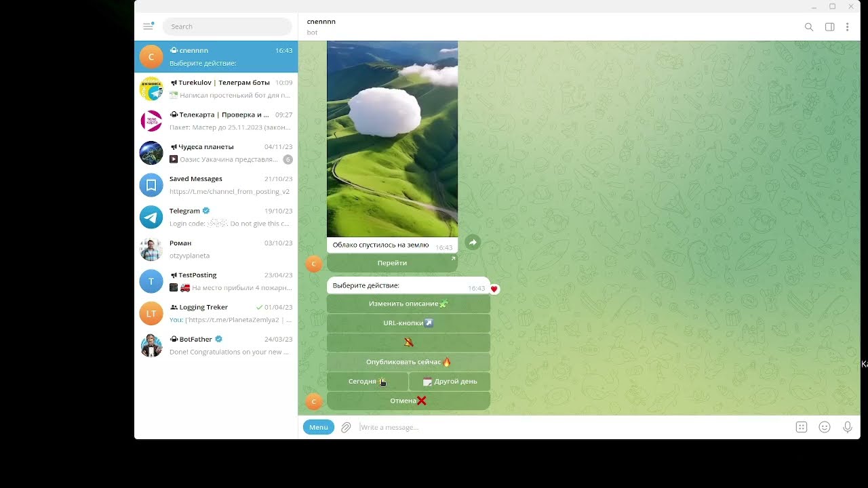This screenshot has height=488, width=868.
Task: Open the Turekulov | Телеграм боты chat
Action: tap(216, 89)
